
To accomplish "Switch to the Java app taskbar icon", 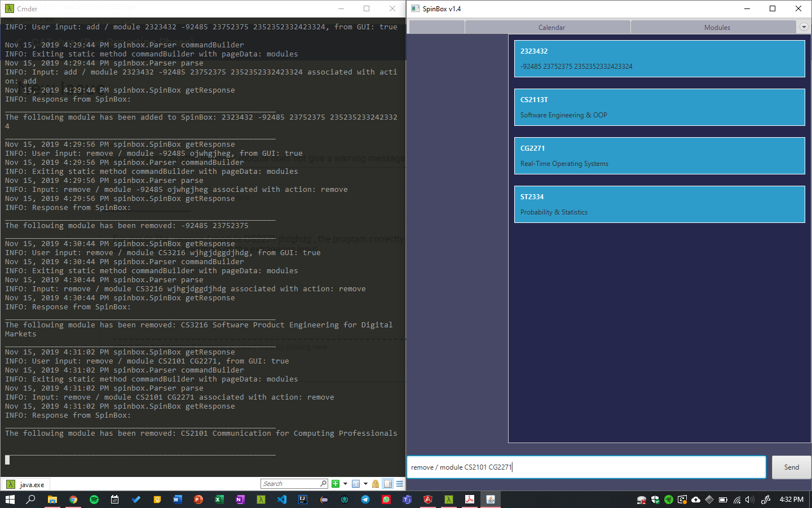I will [x=491, y=500].
